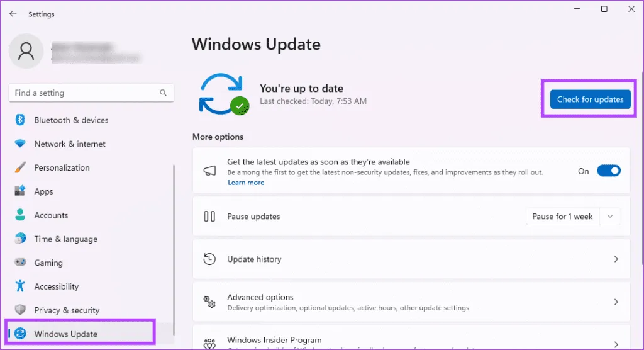Click the Bluetooth & devices icon
This screenshot has width=644, height=350.
(20, 120)
